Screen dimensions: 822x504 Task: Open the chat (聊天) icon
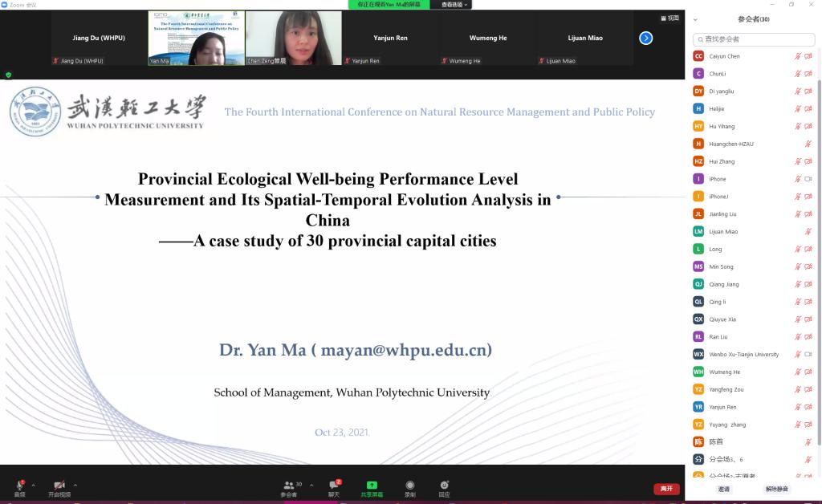coord(334,486)
